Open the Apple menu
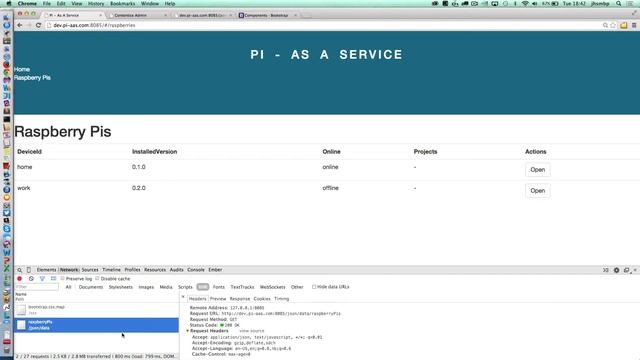This screenshot has width=640, height=360. point(9,4)
